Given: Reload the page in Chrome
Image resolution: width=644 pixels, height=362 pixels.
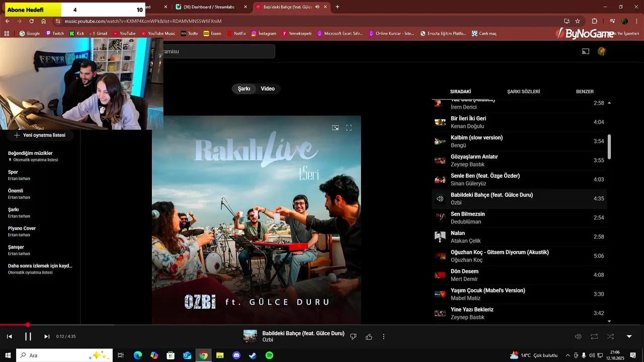Looking at the screenshot, I should click(31, 21).
